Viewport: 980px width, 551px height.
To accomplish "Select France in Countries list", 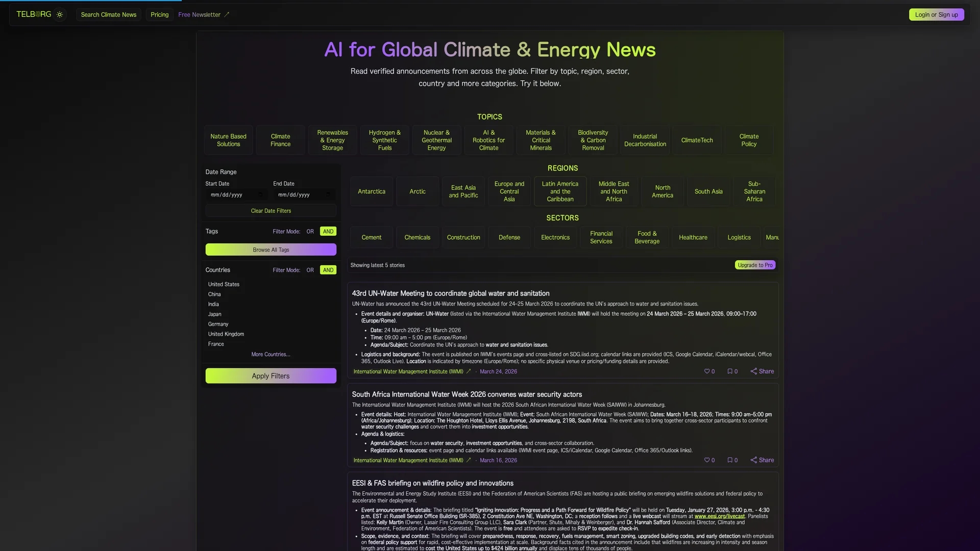I will pyautogui.click(x=216, y=344).
